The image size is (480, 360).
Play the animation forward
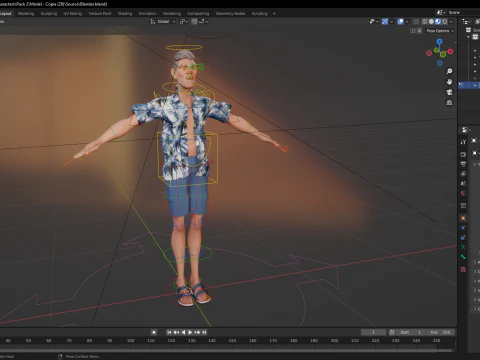pos(190,332)
